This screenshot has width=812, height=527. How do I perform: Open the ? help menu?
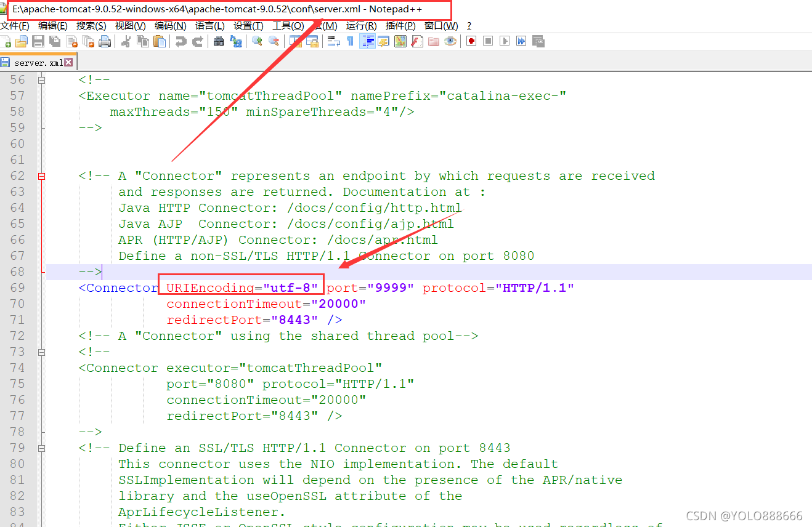[469, 26]
